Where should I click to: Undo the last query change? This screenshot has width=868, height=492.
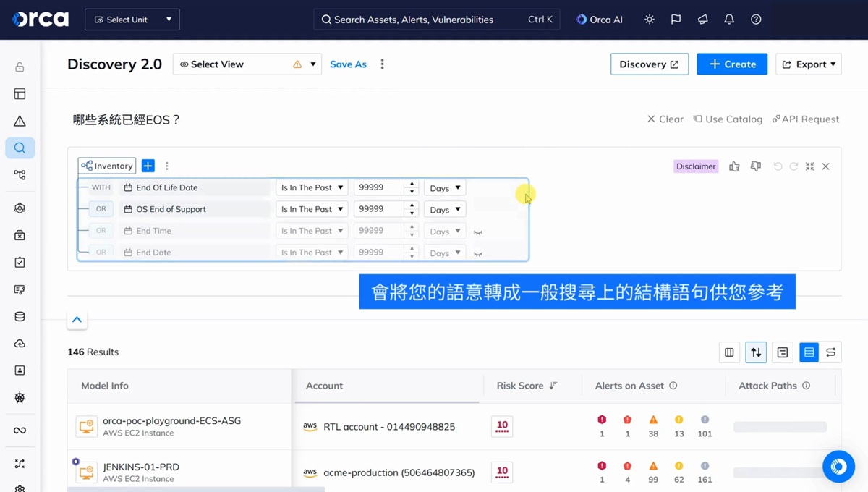pos(778,166)
